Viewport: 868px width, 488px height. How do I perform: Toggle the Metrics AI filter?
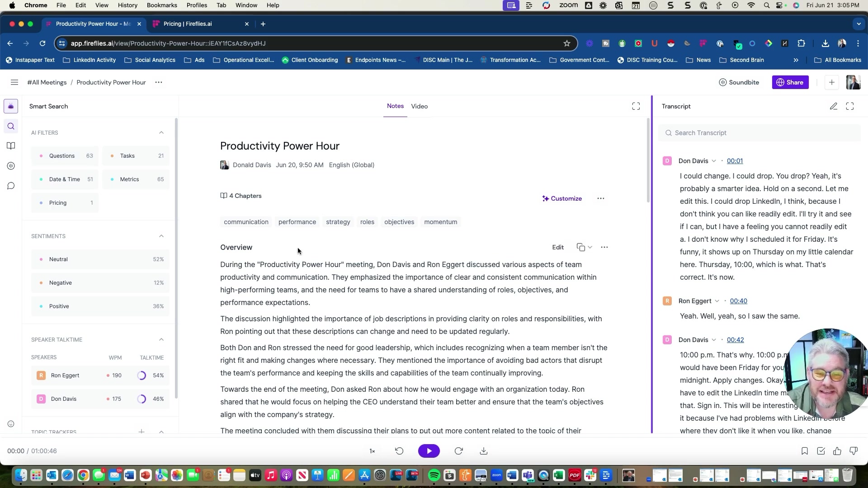(x=136, y=179)
